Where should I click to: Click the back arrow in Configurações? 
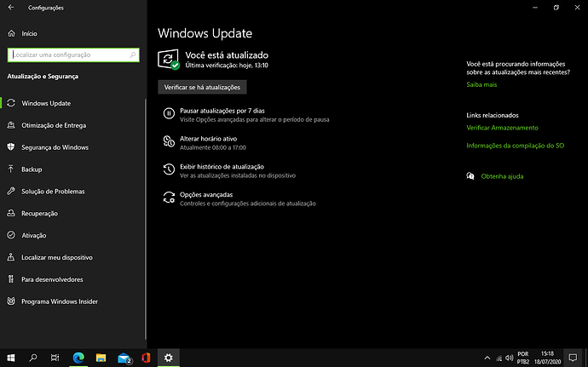(x=11, y=7)
